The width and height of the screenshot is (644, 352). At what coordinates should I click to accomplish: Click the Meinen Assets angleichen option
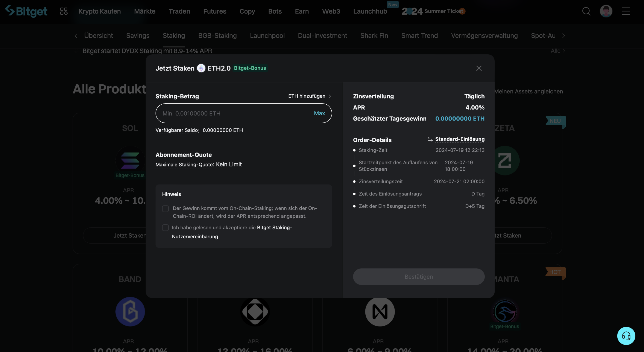[x=529, y=91]
